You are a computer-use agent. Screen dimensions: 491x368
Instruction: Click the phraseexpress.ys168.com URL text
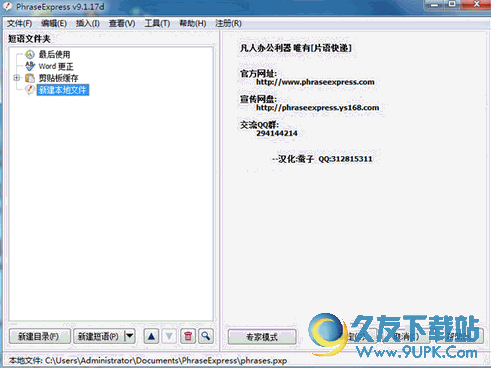(x=317, y=108)
